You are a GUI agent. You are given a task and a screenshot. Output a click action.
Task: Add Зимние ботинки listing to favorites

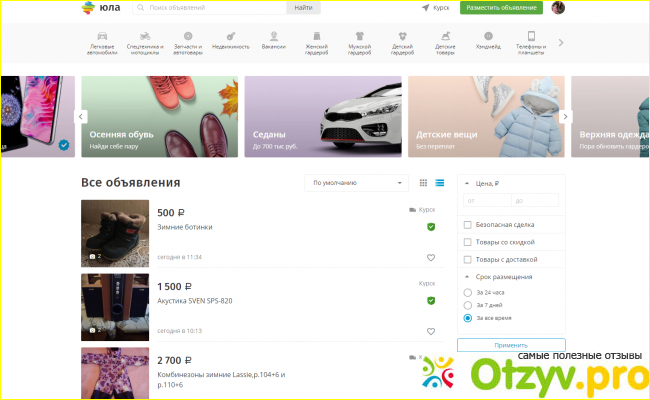[x=431, y=257]
